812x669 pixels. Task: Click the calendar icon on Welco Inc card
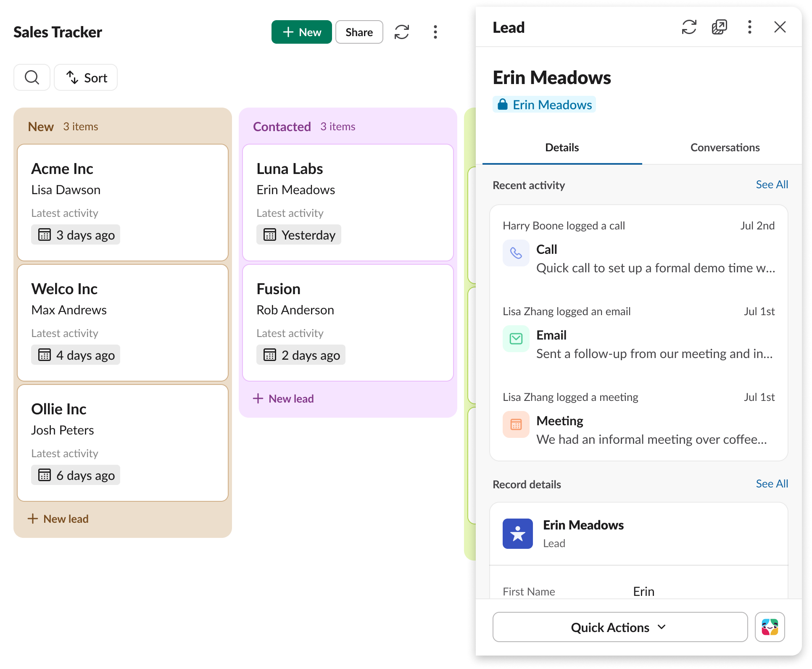click(x=45, y=355)
